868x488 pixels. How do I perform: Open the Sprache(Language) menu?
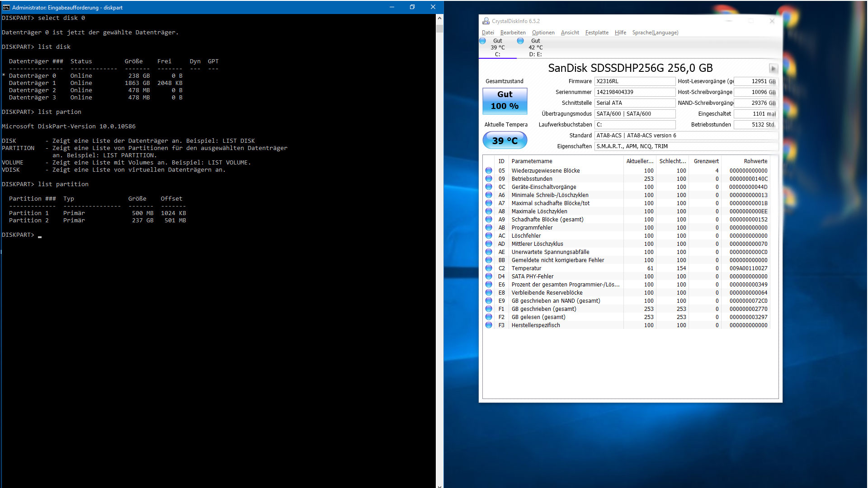pos(655,33)
